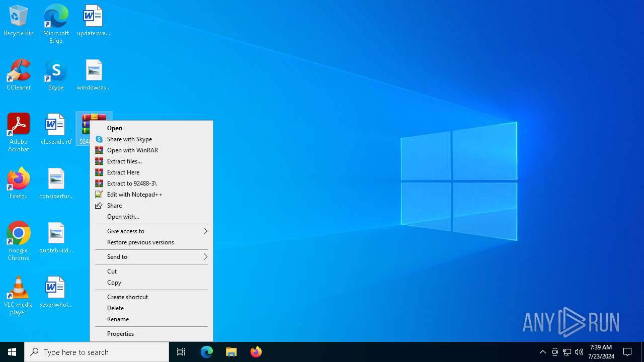Screen dimensions: 644x362
Task: Click Open in the context menu
Action: 151,128
